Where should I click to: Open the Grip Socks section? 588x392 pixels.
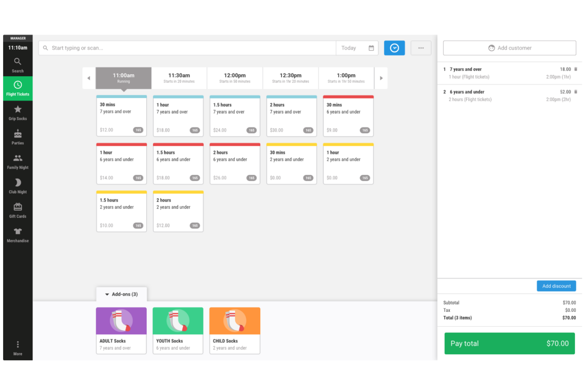(17, 113)
